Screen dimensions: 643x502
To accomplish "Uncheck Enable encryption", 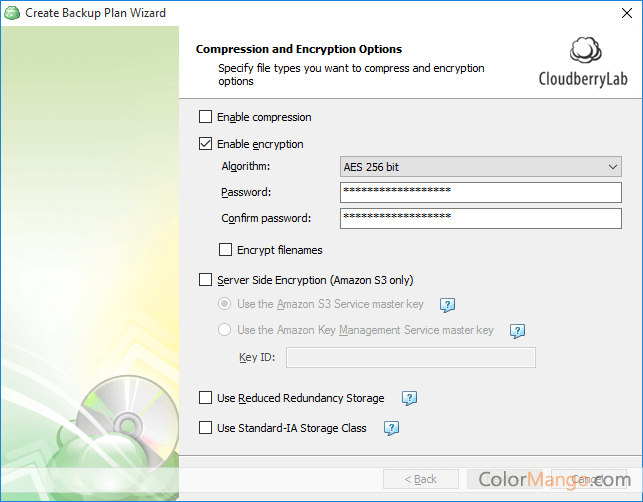I will coord(206,144).
